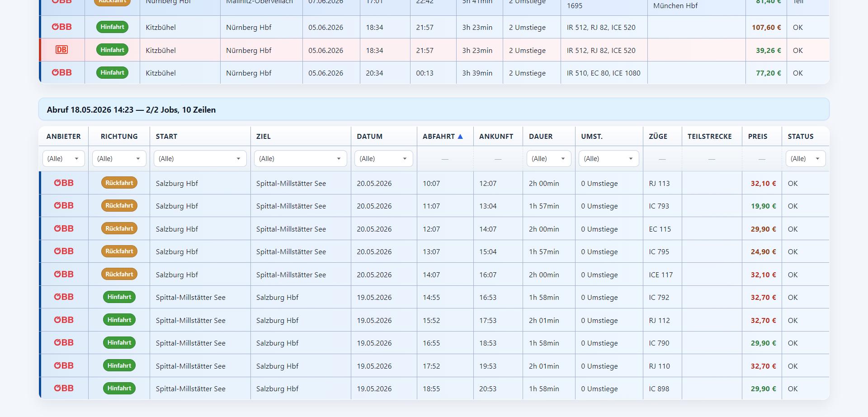Click the Hinfahrt badge in 18:55 departure row
The height and width of the screenshot is (417, 868).
[119, 388]
